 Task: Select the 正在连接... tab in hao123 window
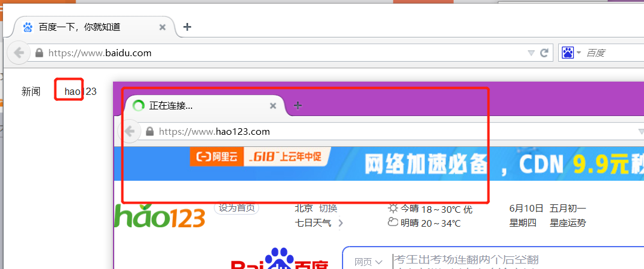(x=204, y=106)
